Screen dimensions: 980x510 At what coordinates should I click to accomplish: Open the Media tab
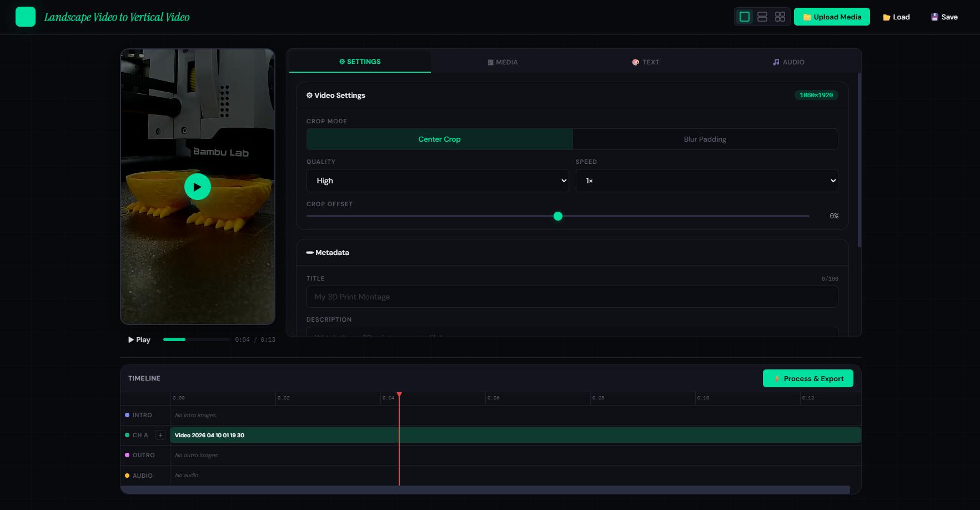tap(502, 62)
